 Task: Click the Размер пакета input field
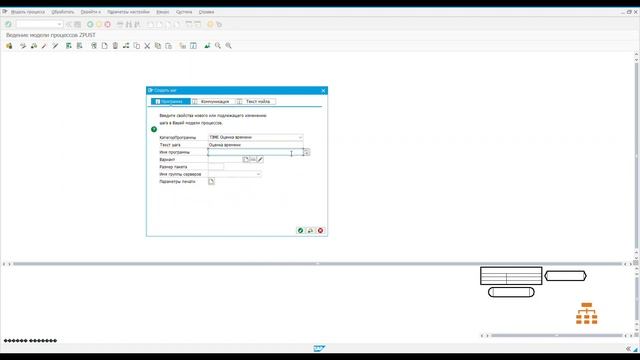pyautogui.click(x=216, y=167)
